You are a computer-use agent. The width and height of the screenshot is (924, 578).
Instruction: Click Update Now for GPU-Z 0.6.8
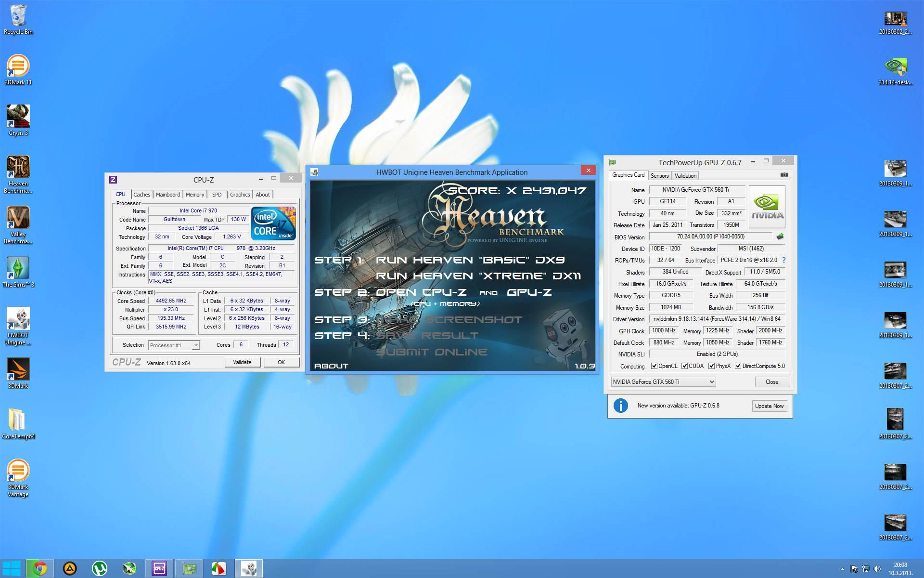point(769,406)
